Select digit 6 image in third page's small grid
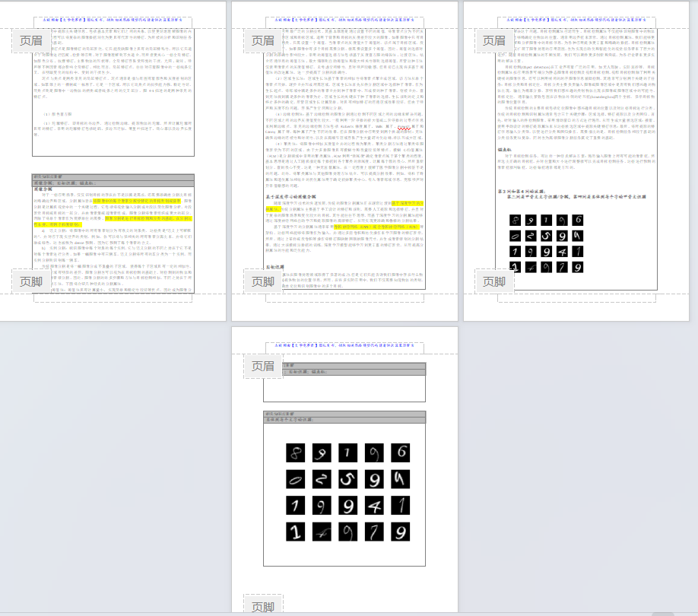698x616 pixels. pos(578,220)
